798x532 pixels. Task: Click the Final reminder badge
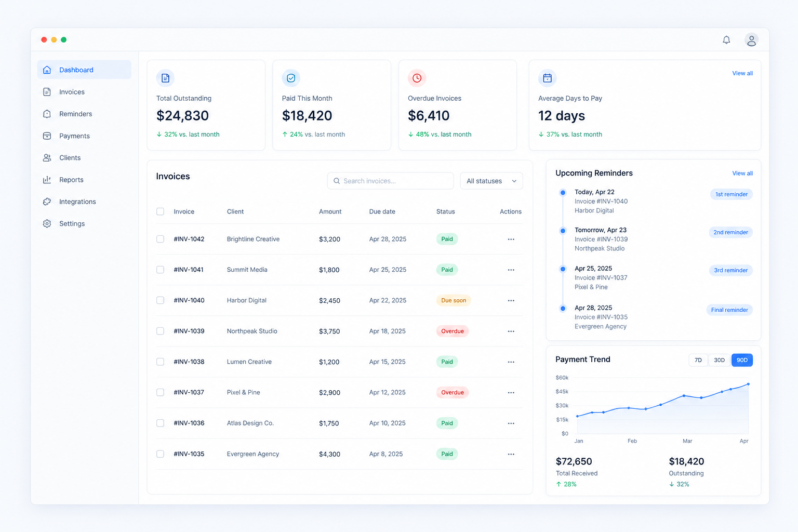(729, 310)
